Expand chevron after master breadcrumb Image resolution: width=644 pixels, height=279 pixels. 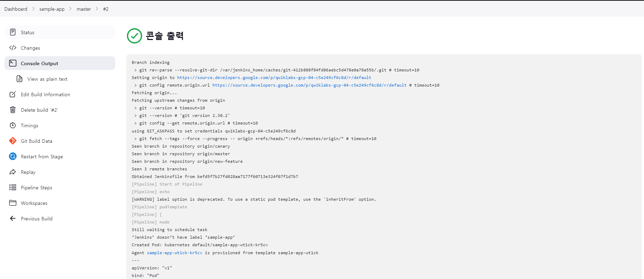pyautogui.click(x=97, y=9)
